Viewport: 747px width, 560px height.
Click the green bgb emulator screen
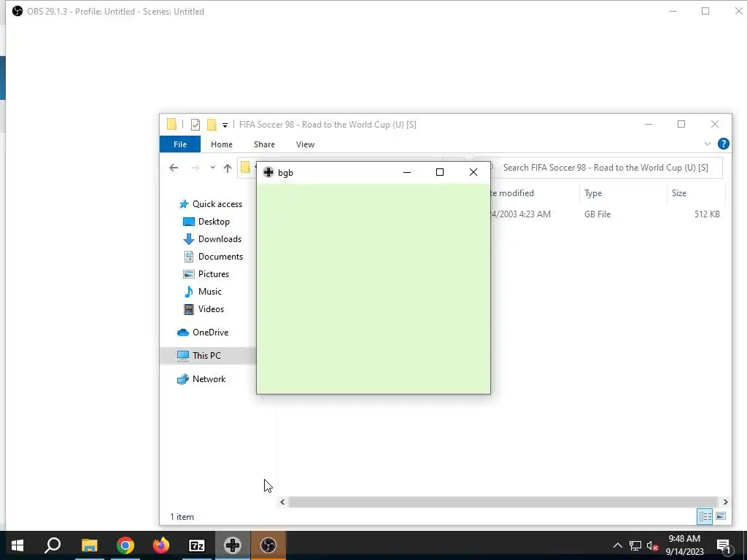click(373, 289)
